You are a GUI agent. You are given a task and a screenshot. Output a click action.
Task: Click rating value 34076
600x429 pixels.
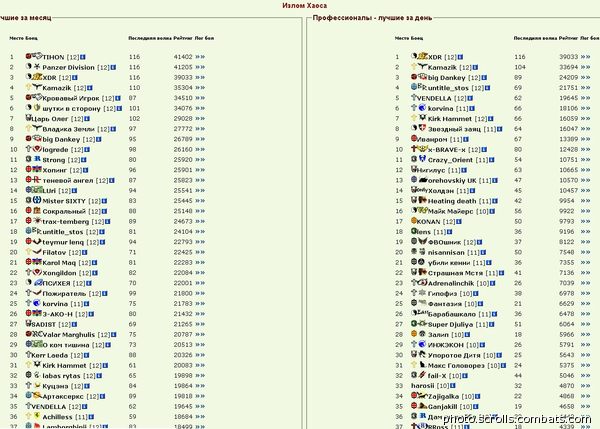click(x=183, y=108)
